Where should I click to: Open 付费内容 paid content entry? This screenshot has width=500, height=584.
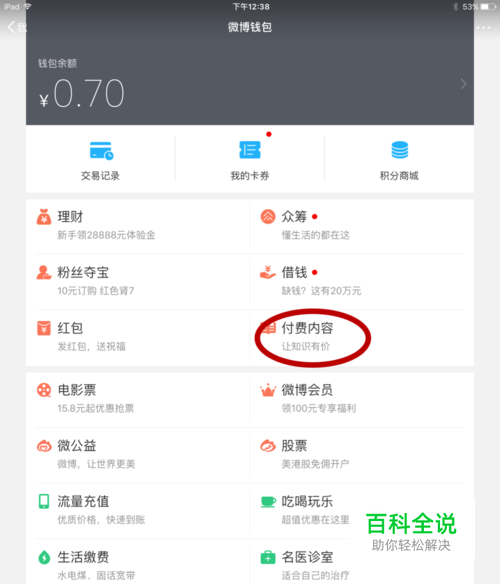coord(307,328)
